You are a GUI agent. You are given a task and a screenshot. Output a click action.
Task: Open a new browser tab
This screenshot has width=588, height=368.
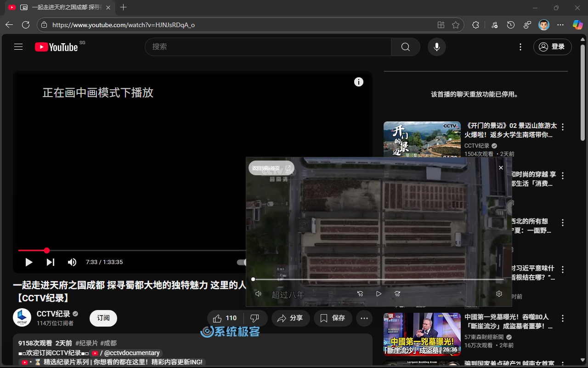(123, 7)
